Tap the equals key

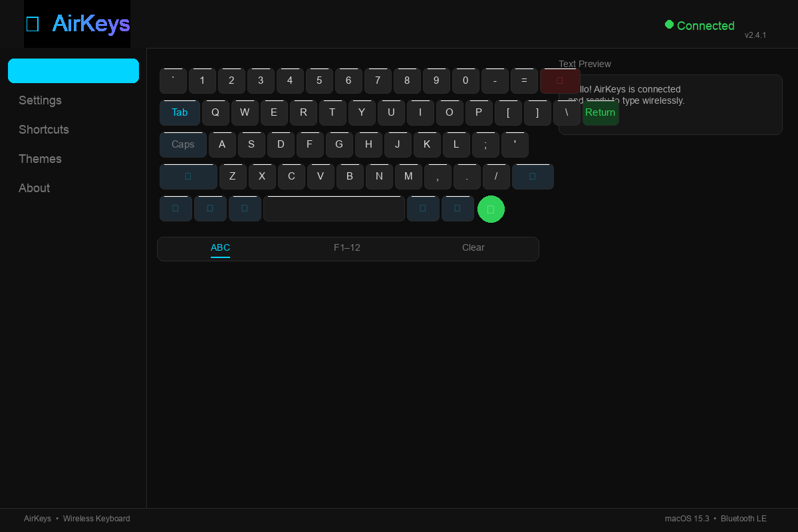click(524, 80)
